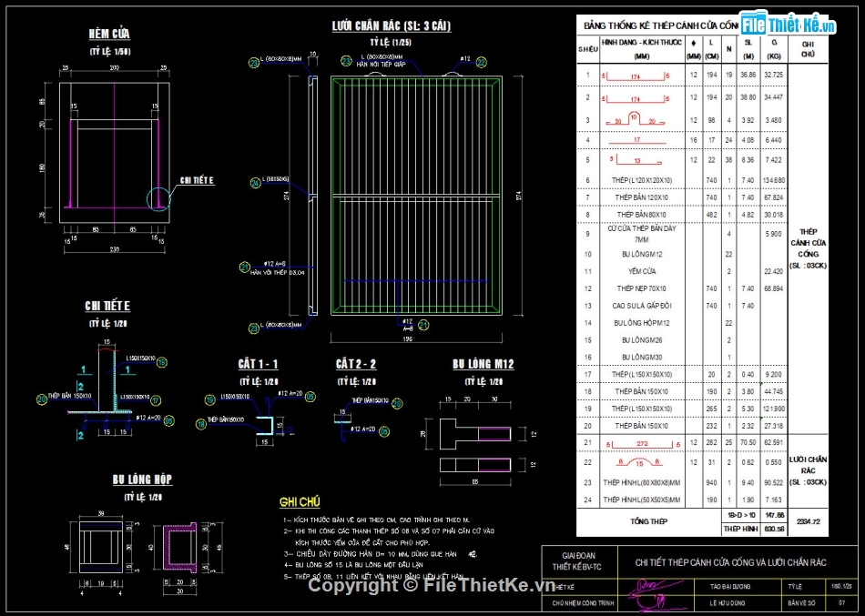The image size is (865, 616).
Task: Click table cell 'THÉP BẢN 120X10'
Action: tap(642, 197)
